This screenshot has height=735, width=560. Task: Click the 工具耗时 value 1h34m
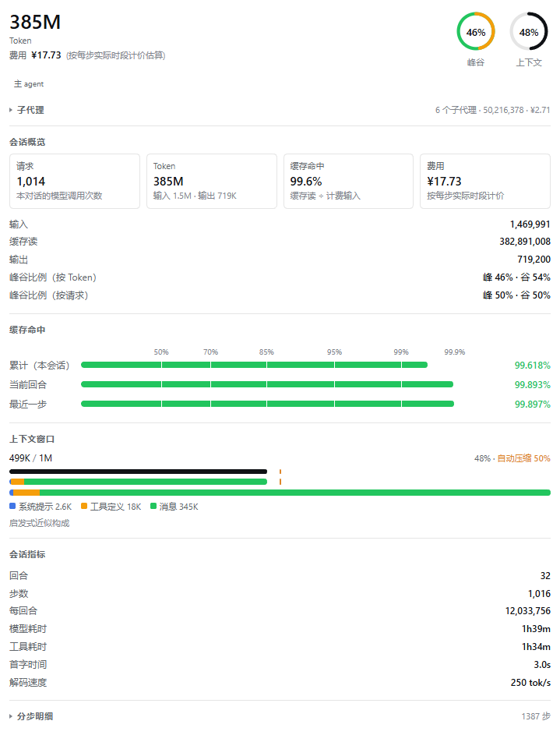[x=536, y=647]
